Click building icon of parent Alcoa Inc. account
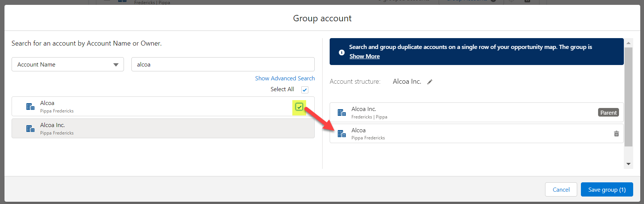644x204 pixels. 342,112
